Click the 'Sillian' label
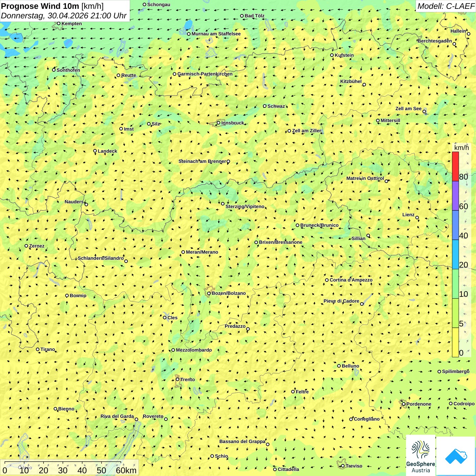This screenshot has height=476, width=476. point(358,238)
